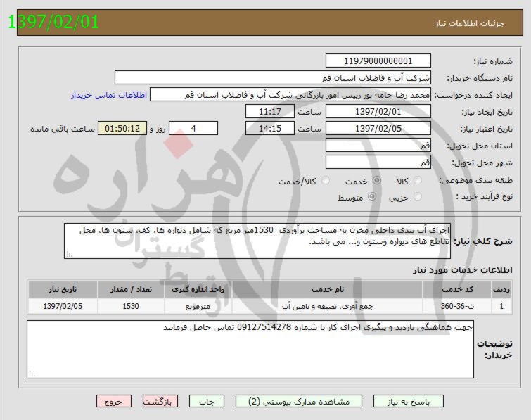Screen dimensions: 531x420
Task: Select the خدمت radio button
Action: click(x=376, y=180)
